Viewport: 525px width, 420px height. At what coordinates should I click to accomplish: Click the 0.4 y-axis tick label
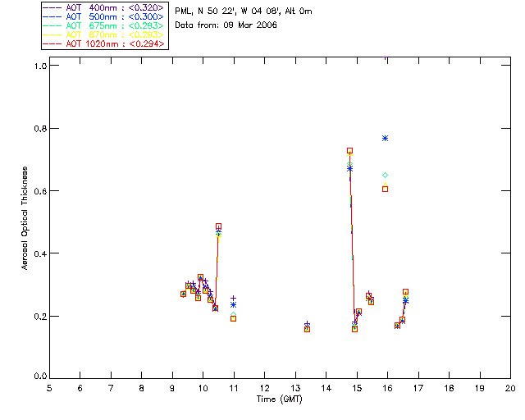pos(40,253)
